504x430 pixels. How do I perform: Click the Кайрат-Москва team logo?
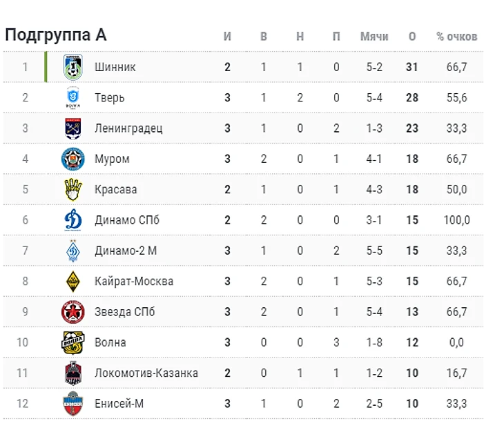tap(72, 281)
